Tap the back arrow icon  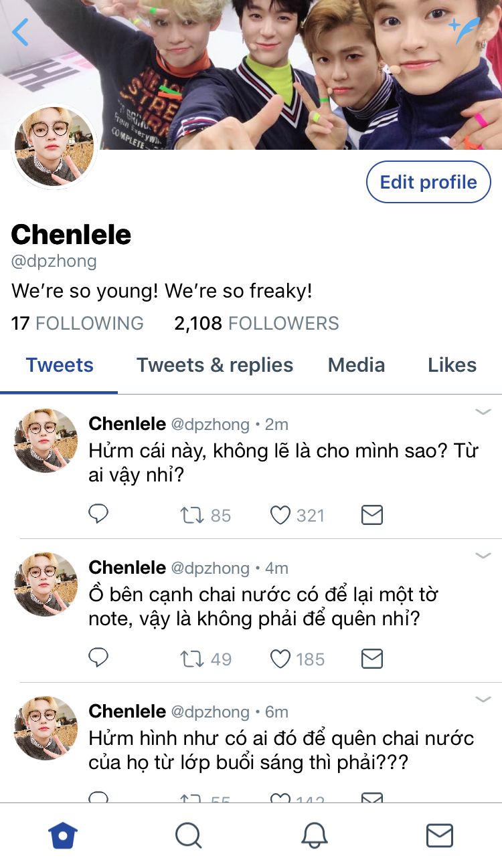(x=21, y=32)
